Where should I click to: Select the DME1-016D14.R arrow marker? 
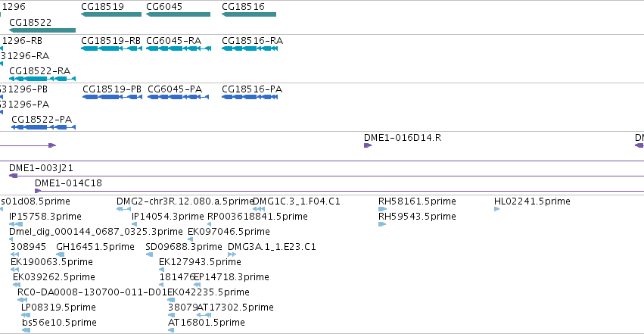(x=368, y=145)
